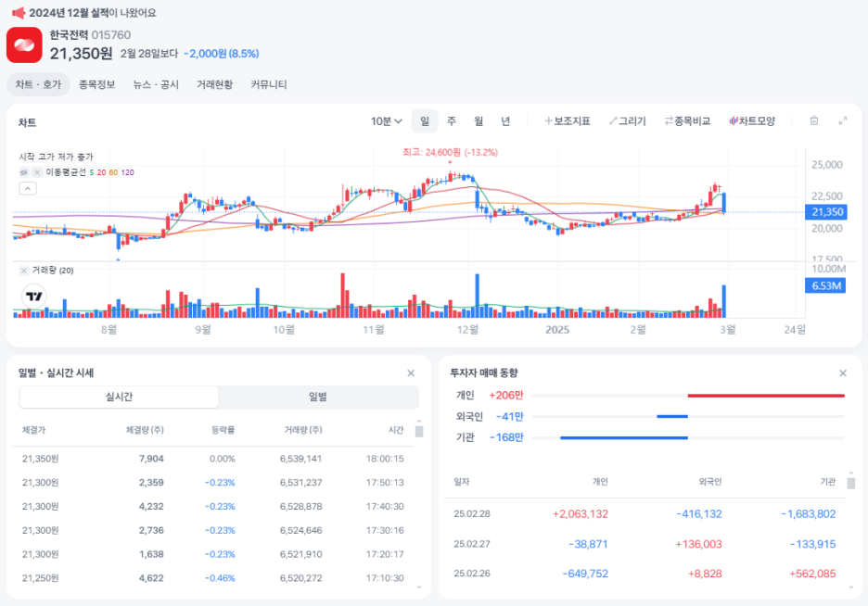Screen dimensions: 868x606
Task: Click the 기관 blue net-sell bar
Action: click(624, 437)
